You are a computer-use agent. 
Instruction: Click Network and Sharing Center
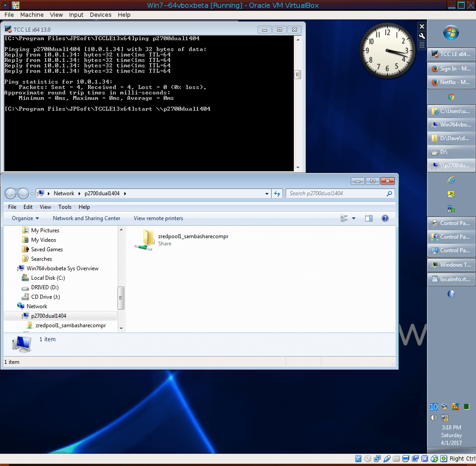coord(86,218)
